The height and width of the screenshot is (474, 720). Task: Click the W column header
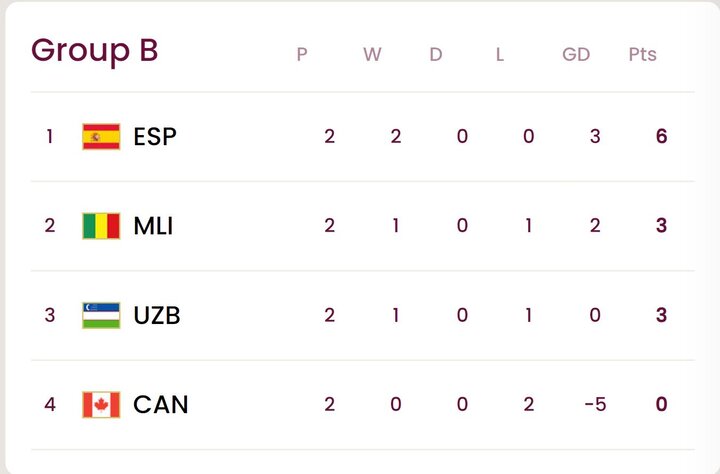coord(372,55)
